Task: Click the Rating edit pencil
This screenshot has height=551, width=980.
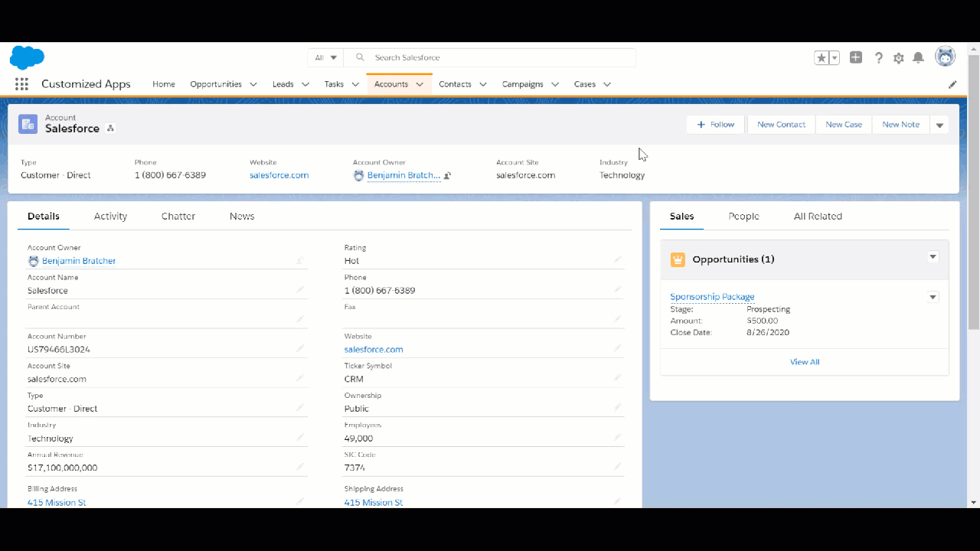Action: [x=617, y=260]
